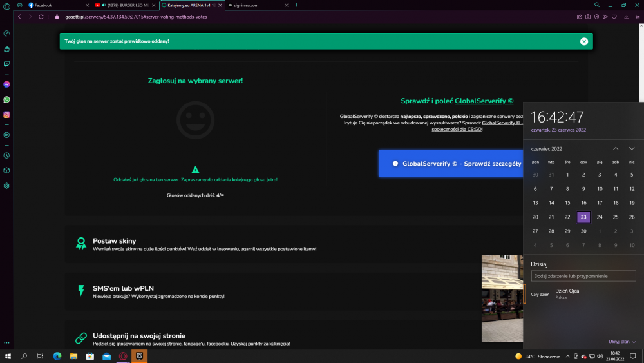Image resolution: width=644 pixels, height=363 pixels.
Task: Select June 16 in the calendar
Action: tap(583, 203)
